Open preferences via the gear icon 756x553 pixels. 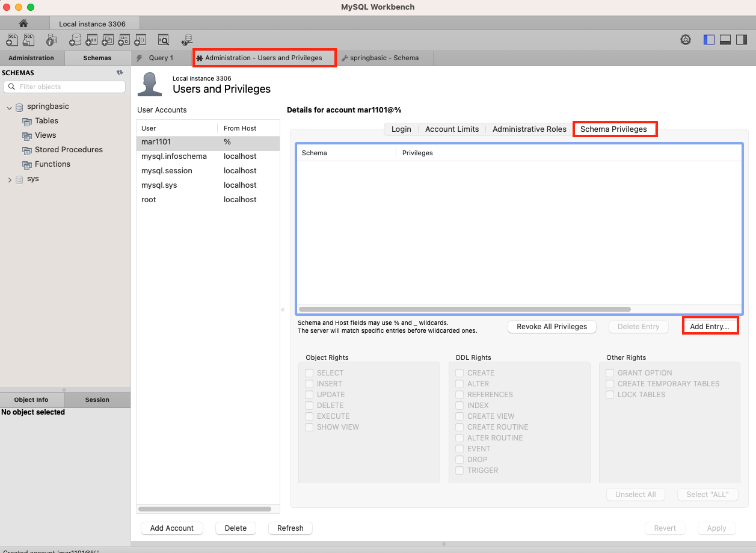[686, 40]
